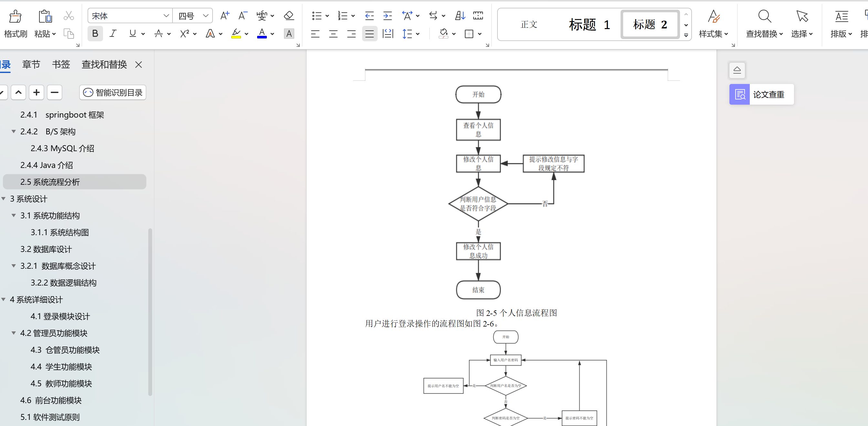This screenshot has height=426, width=868.
Task: Click the clear formatting eraser icon
Action: 289,16
